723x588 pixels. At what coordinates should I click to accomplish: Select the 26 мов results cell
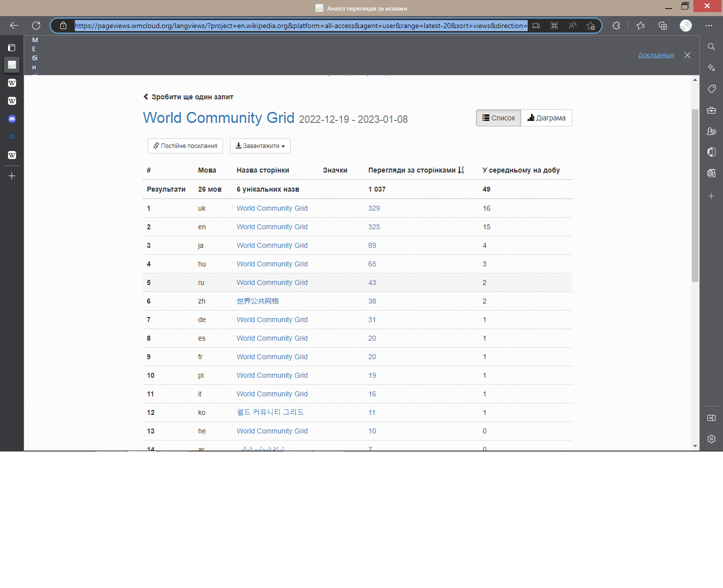[210, 189]
